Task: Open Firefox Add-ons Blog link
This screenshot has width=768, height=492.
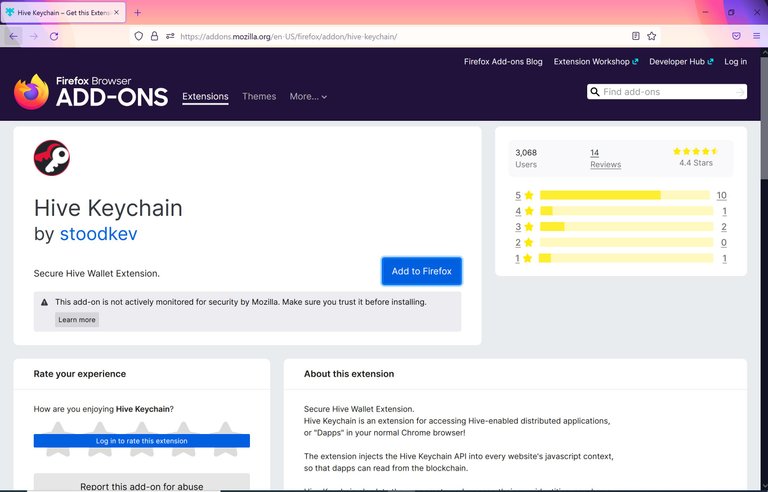Action: pyautogui.click(x=503, y=62)
